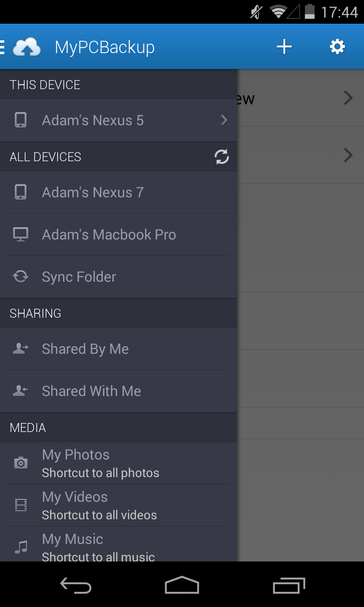Tap the recent apps button
This screenshot has height=607, width=364.
click(289, 586)
